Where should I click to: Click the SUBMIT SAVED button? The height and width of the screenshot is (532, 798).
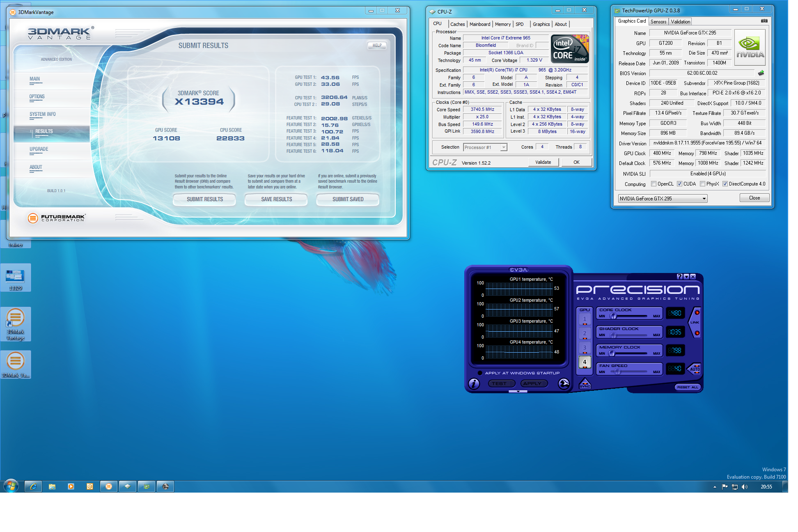[x=348, y=199]
